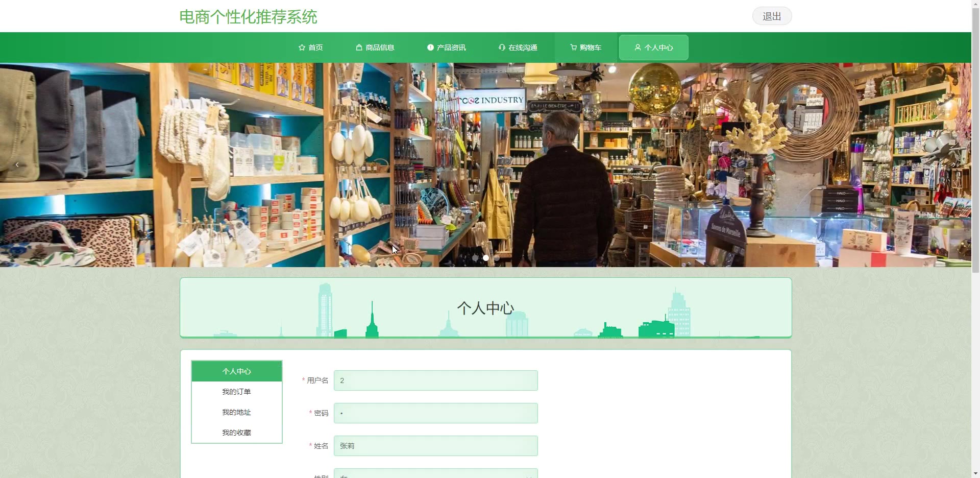The image size is (980, 478).
Task: Open 我的收藏 in the side menu
Action: [237, 433]
